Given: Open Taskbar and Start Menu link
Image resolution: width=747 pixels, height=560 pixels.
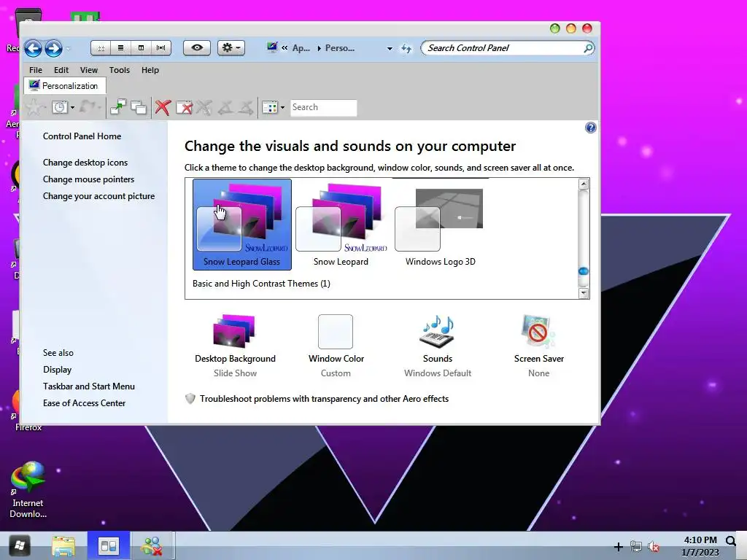Looking at the screenshot, I should (x=88, y=386).
